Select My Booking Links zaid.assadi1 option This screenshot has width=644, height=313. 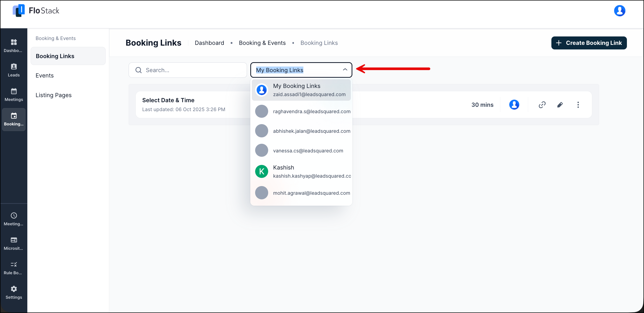(x=301, y=90)
